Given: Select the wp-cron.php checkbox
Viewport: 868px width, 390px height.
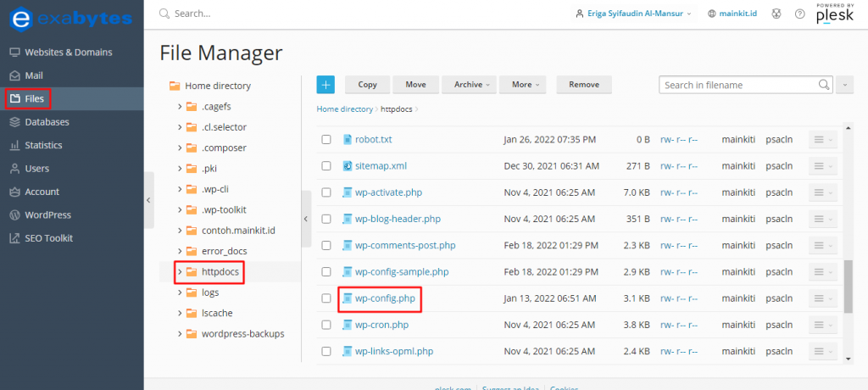Looking at the screenshot, I should coord(326,325).
